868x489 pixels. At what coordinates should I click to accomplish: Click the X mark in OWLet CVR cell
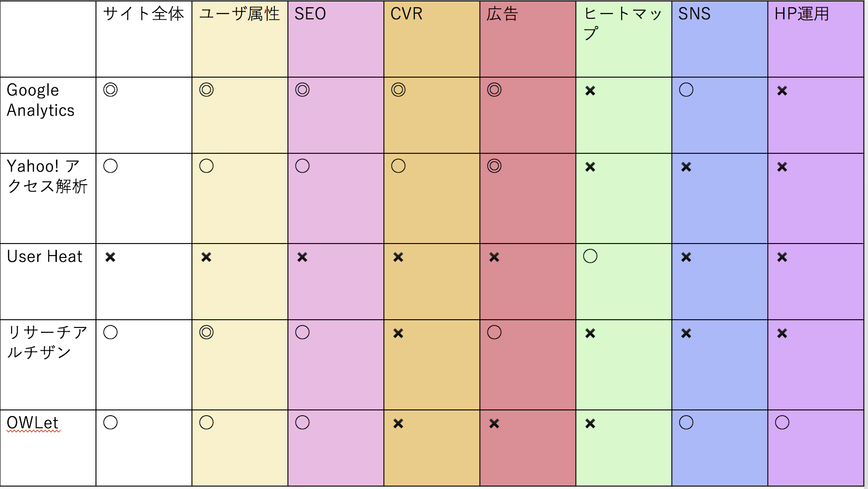pyautogui.click(x=398, y=423)
